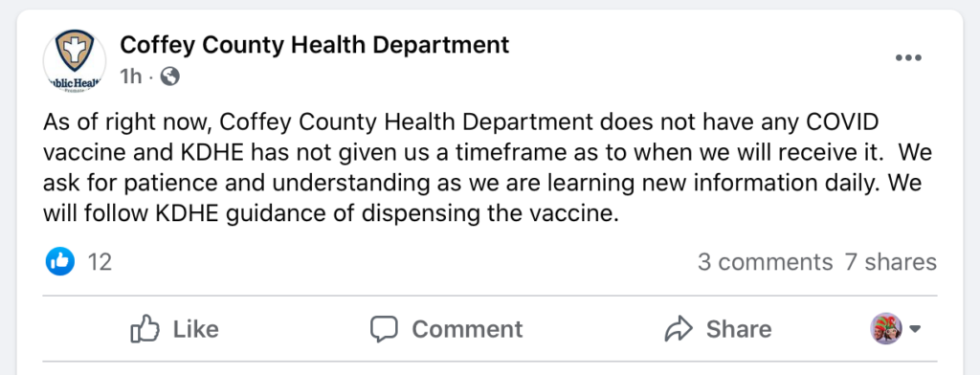Click the blue thumbs-up reaction icon

pyautogui.click(x=60, y=261)
